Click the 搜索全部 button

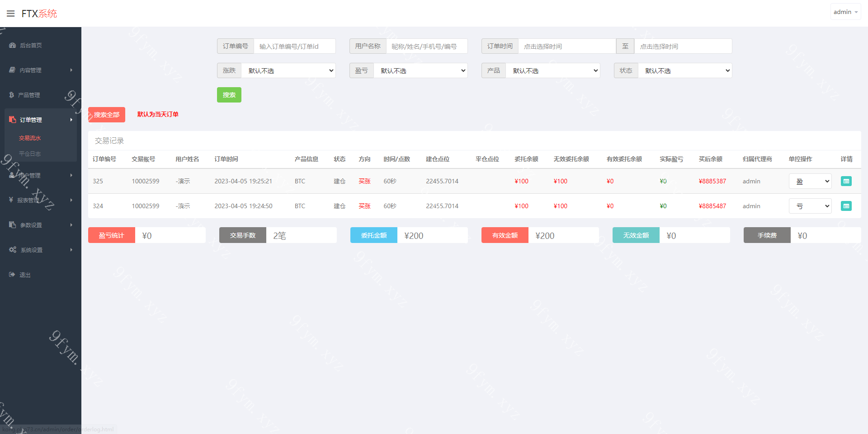point(107,115)
